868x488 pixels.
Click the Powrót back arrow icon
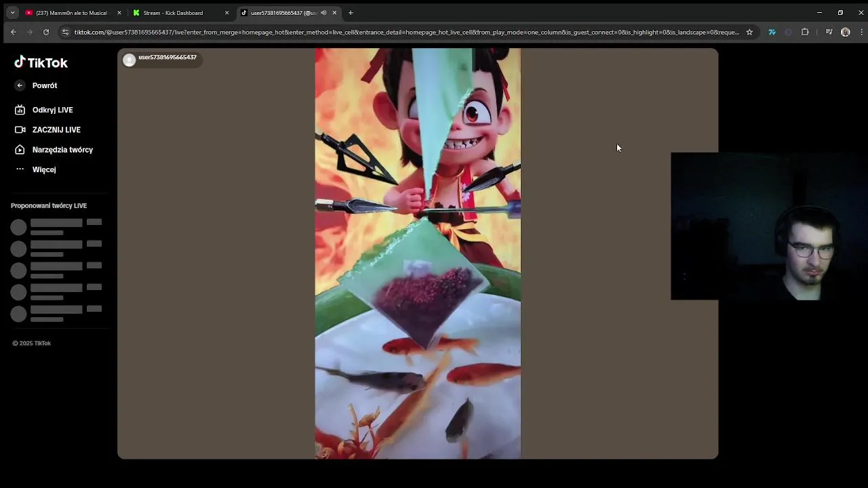(20, 85)
